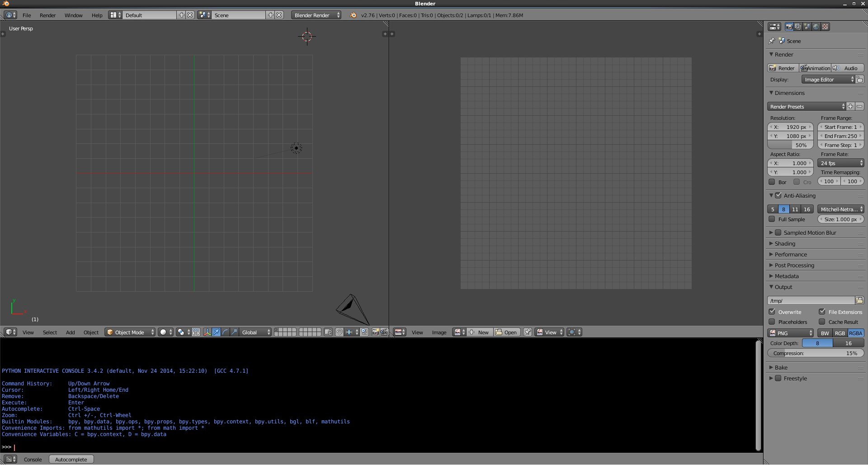Select RGBA color mode
This screenshot has height=465, width=868.
coord(855,333)
